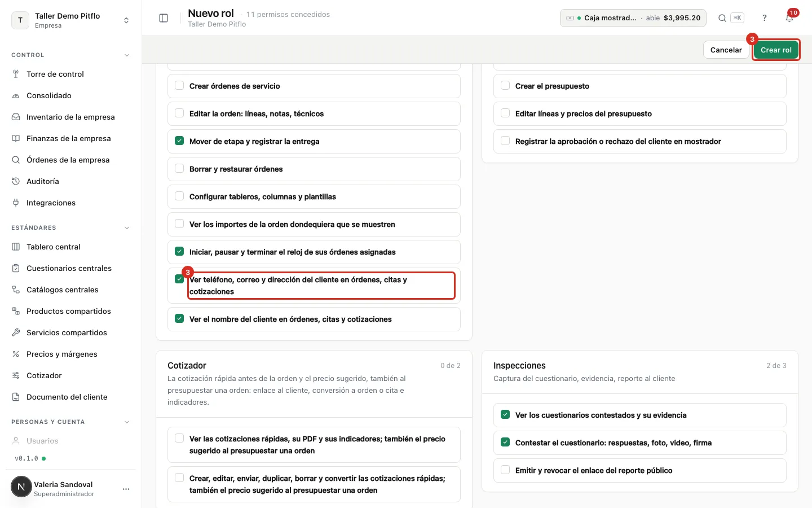
Task: Check 'Configurar tableros, columnas y plantillas'
Action: tap(179, 196)
